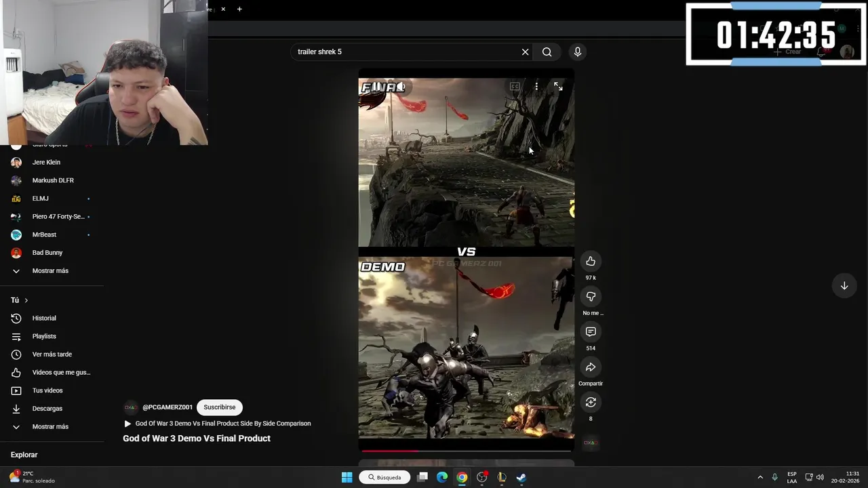Open the PCGAMERZ001 channel avatar beside handle
The height and width of the screenshot is (488, 868).
click(x=130, y=407)
